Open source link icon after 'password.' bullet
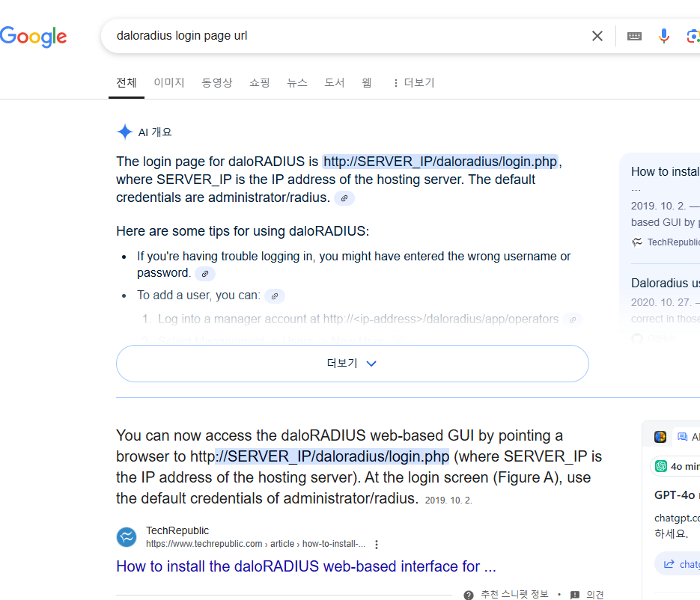This screenshot has height=600, width=700. click(x=205, y=274)
